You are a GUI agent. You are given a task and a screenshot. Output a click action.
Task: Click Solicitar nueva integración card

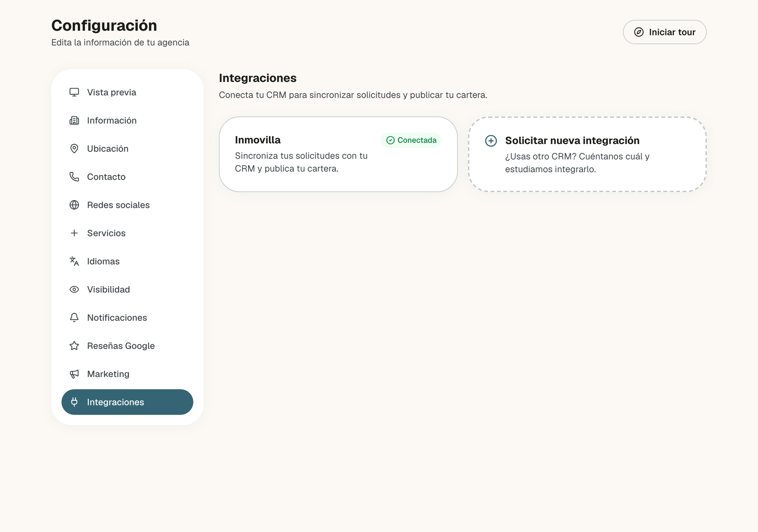[587, 154]
